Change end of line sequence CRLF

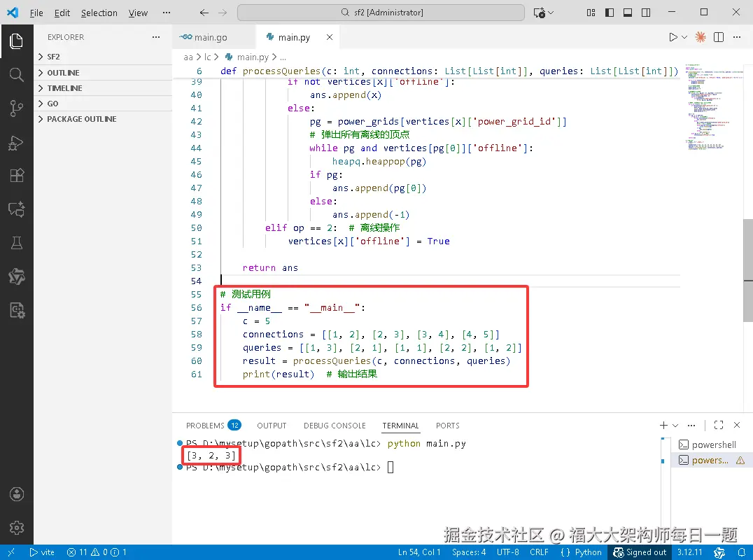coord(539,552)
